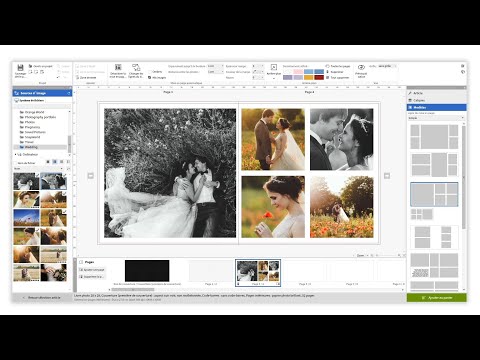Screen dimensions: 480x360
Task: Open the grid dropdown in the view group
Action: coord(387,66)
